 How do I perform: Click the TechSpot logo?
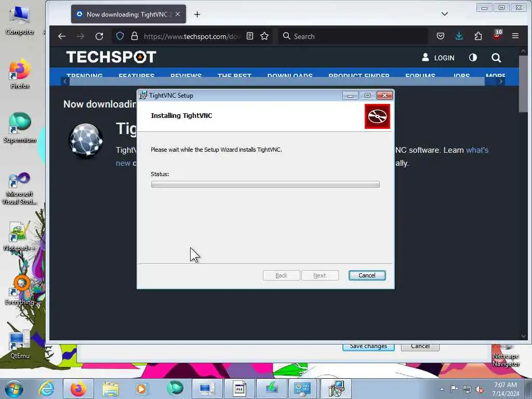(111, 57)
